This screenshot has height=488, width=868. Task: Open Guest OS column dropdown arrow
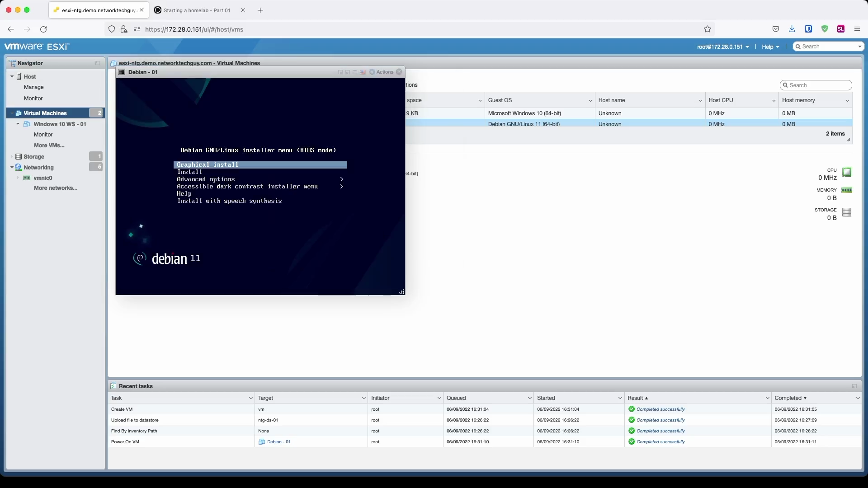pyautogui.click(x=590, y=101)
